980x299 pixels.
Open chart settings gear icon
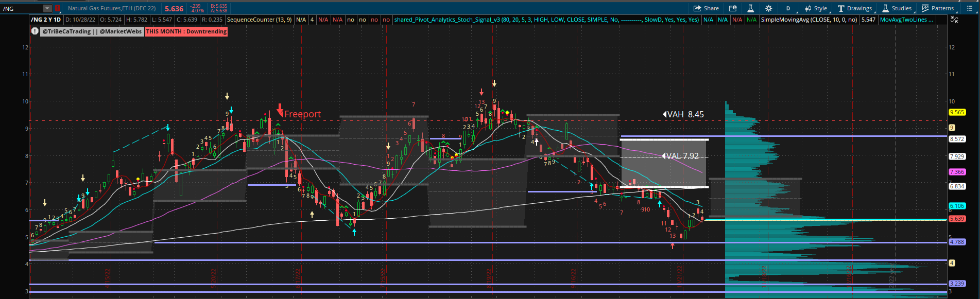769,8
